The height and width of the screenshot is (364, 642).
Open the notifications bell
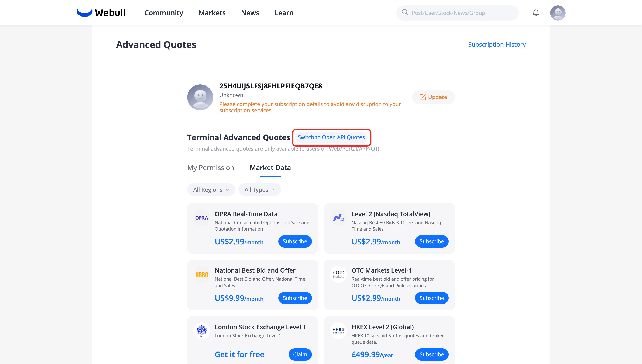point(535,13)
